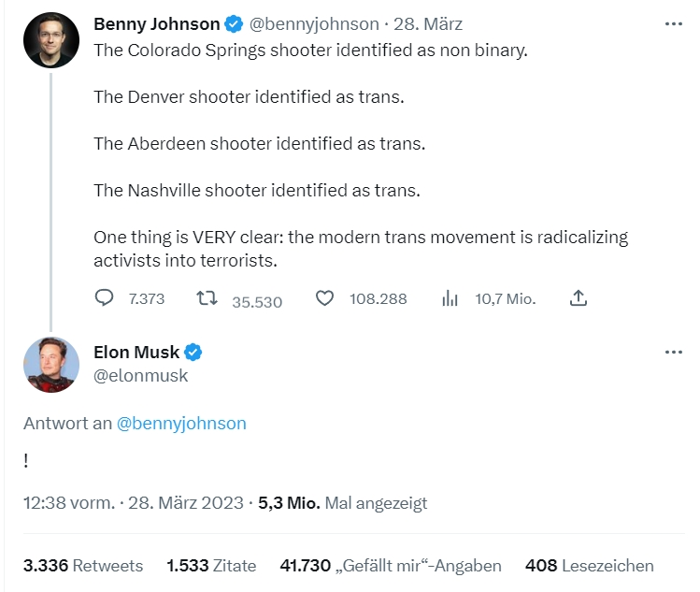Click Benny Johnson's verified badge

coord(234,23)
